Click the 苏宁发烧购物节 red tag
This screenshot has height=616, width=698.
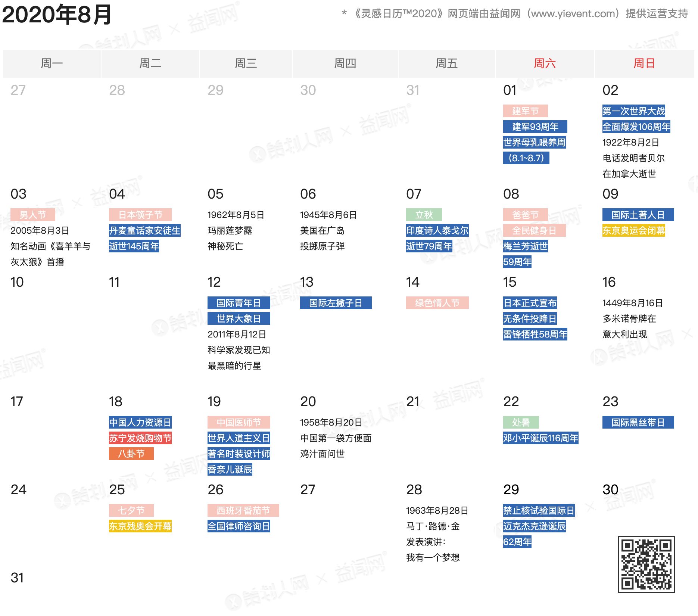[140, 438]
